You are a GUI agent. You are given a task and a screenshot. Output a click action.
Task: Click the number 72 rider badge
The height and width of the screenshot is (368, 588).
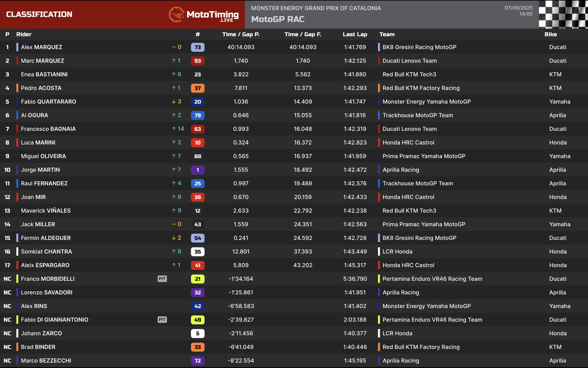[x=198, y=361]
